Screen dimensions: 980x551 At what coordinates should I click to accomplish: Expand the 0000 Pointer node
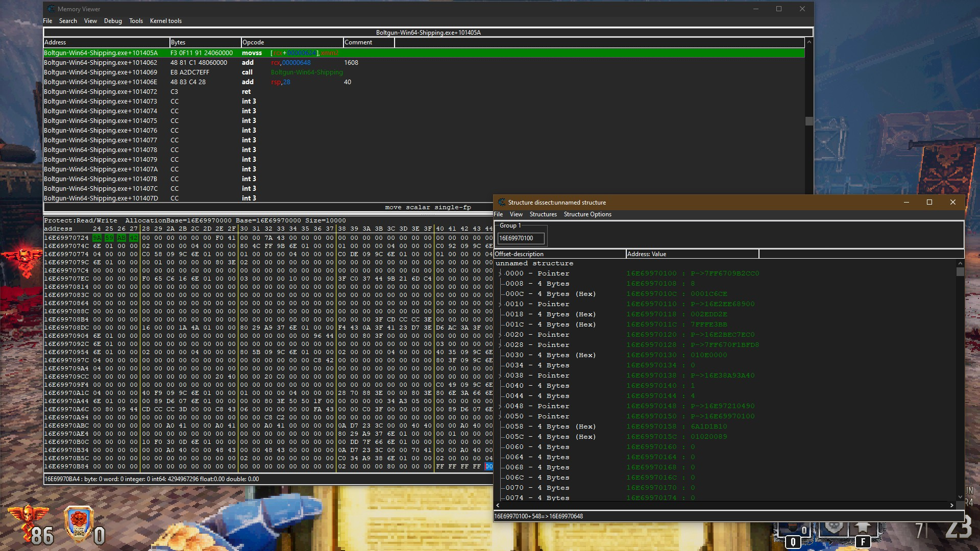click(x=500, y=273)
